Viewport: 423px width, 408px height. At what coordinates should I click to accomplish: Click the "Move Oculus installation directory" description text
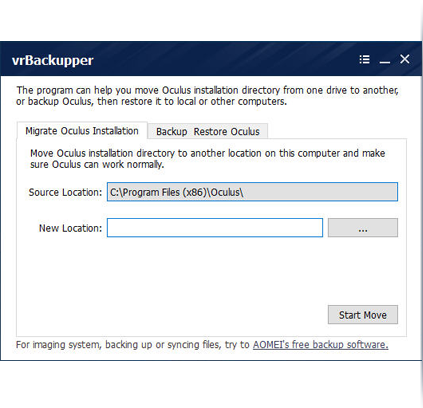[207, 159]
